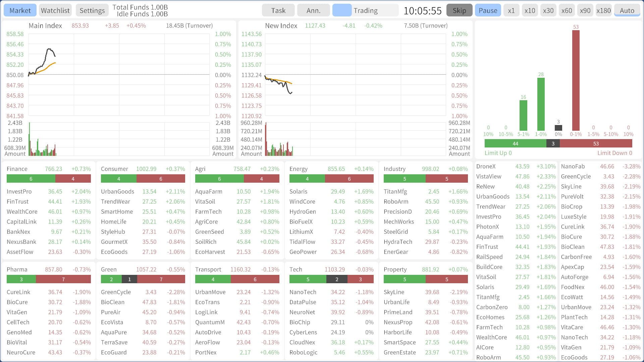The image size is (644, 362).
Task: Click the Task button
Action: (x=278, y=10)
